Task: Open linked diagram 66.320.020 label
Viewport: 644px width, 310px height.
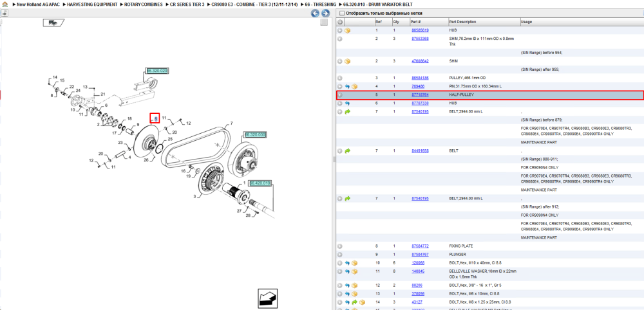Action: coord(157,71)
